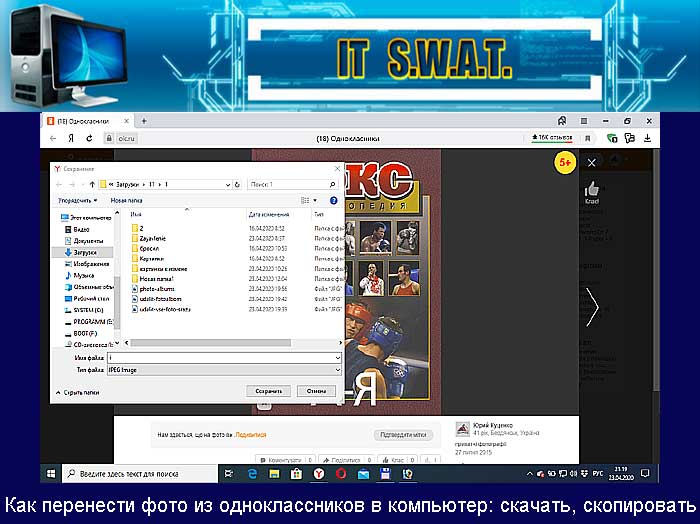700x524 pixels.
Task: Select Музыка in the navigation tree
Action: pyautogui.click(x=79, y=275)
